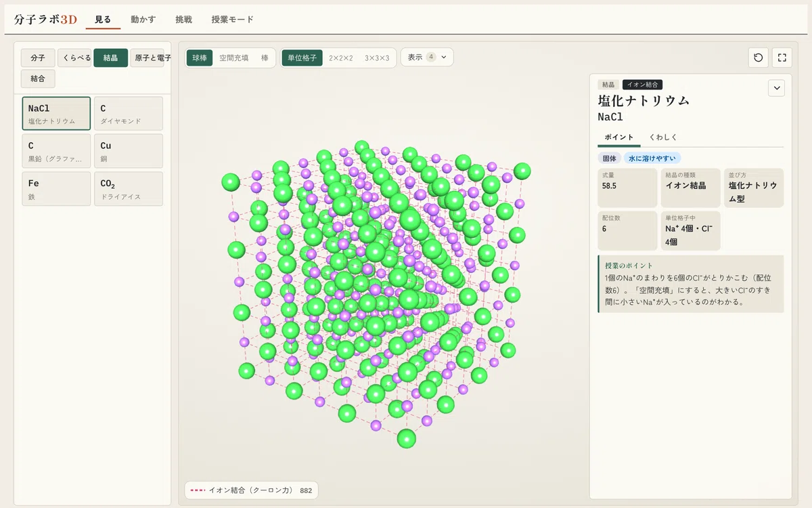Set display style to 球棒
Viewport: 812px width, 508px height.
(x=200, y=58)
